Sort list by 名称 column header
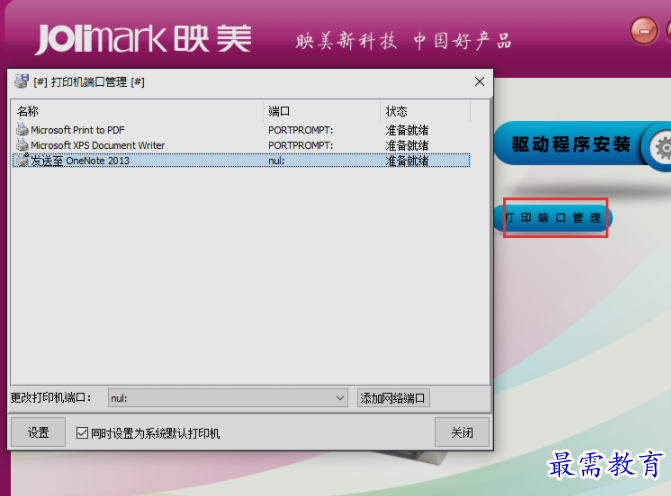The width and height of the screenshot is (671, 496). [x=137, y=111]
